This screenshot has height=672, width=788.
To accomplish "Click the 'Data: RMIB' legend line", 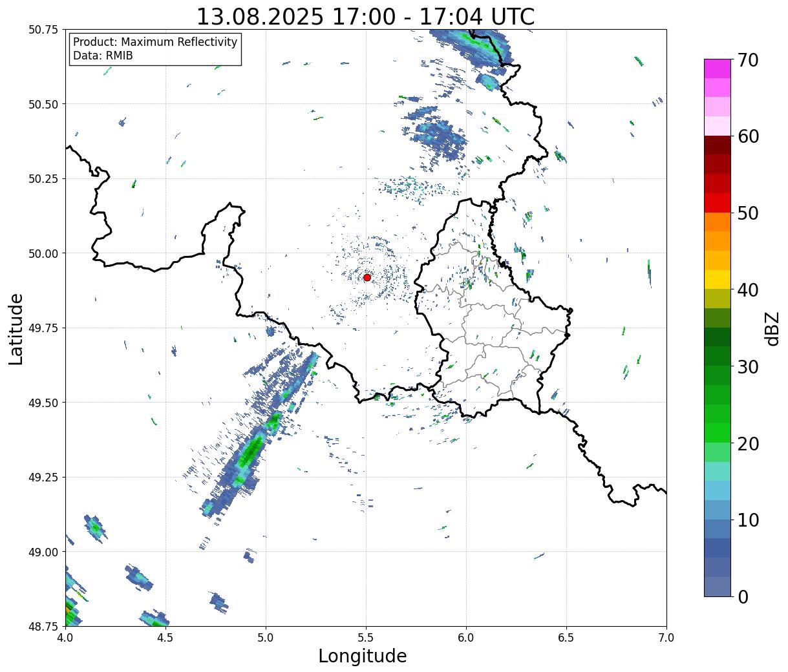I will tap(103, 56).
